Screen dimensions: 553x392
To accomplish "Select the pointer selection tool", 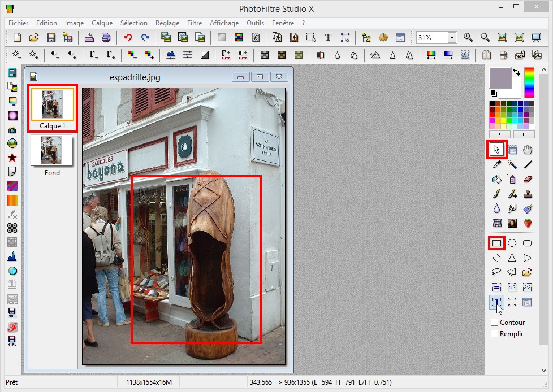I will 496,149.
